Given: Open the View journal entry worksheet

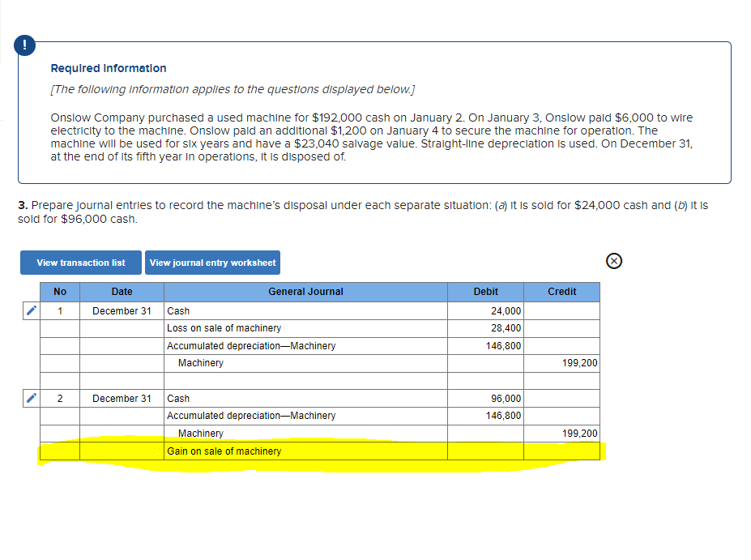Looking at the screenshot, I should click(x=212, y=262).
